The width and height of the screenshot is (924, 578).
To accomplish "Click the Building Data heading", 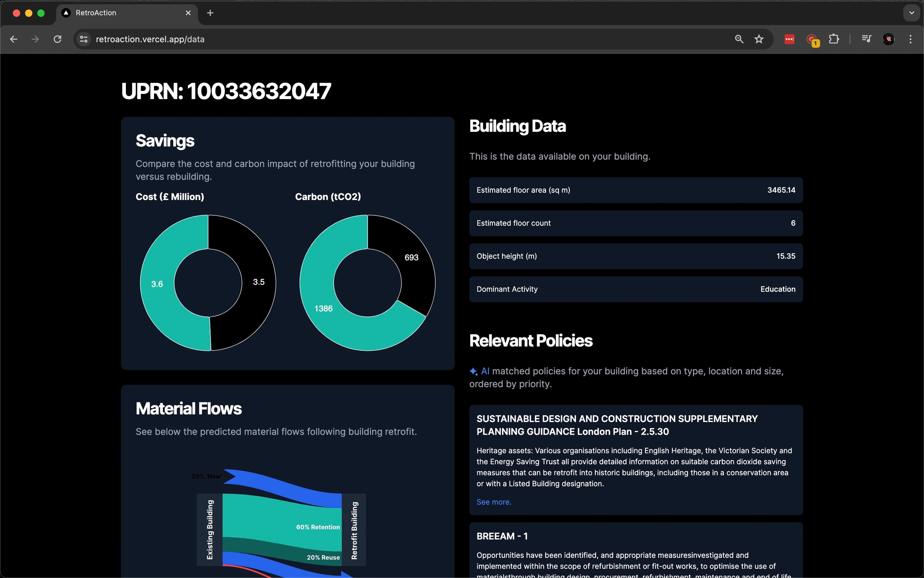I will click(517, 126).
